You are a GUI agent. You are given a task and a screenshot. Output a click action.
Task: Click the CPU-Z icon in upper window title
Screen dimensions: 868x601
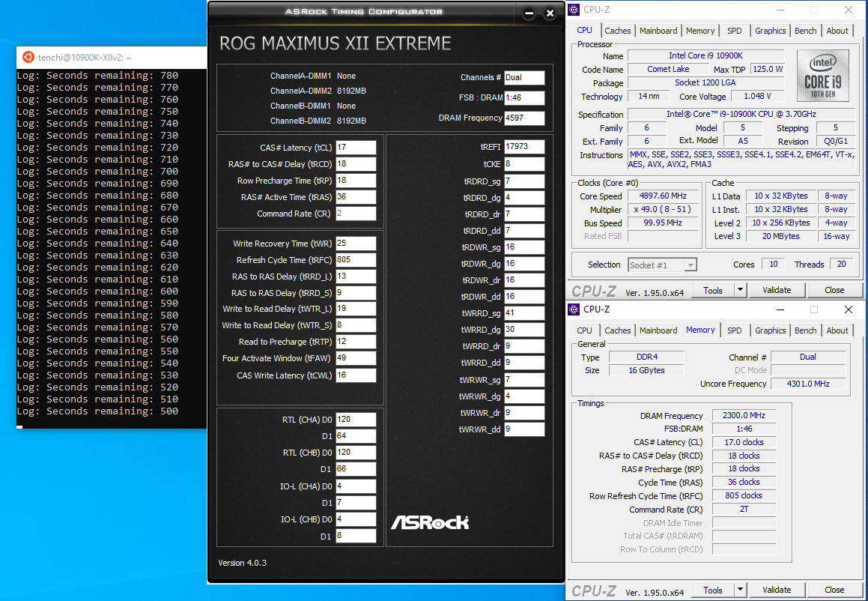tap(574, 10)
